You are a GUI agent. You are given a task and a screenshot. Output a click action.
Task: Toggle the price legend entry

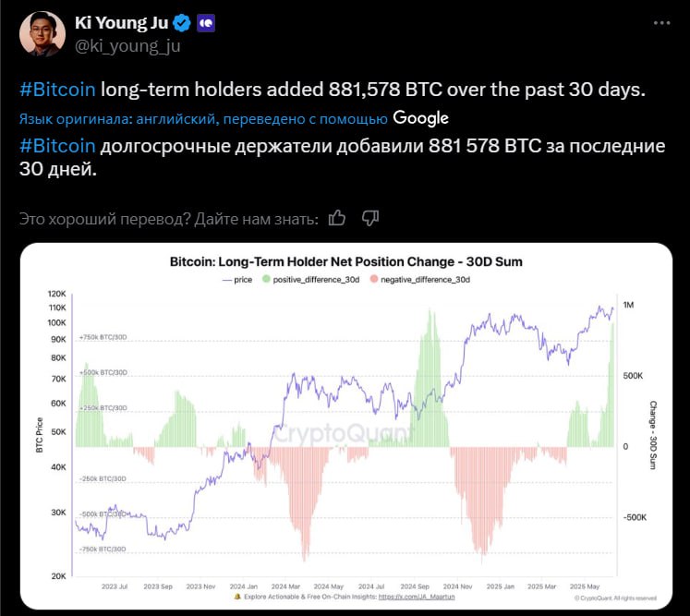[237, 280]
